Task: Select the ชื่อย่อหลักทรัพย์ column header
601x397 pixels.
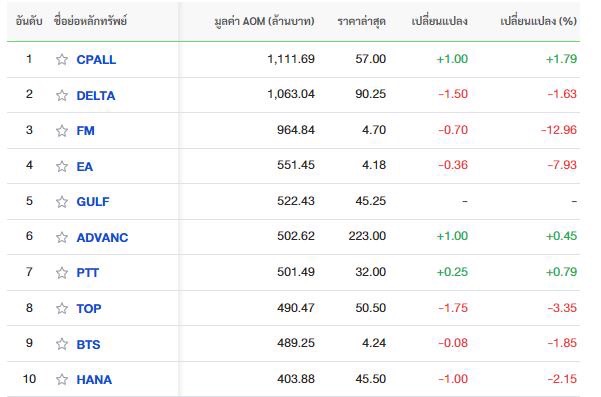Action: (x=90, y=21)
